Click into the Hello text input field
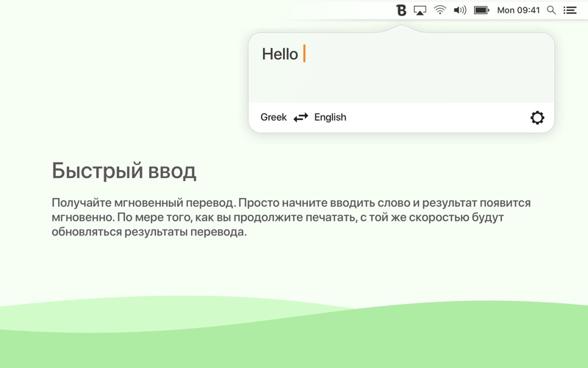The width and height of the screenshot is (588, 368). coord(401,68)
